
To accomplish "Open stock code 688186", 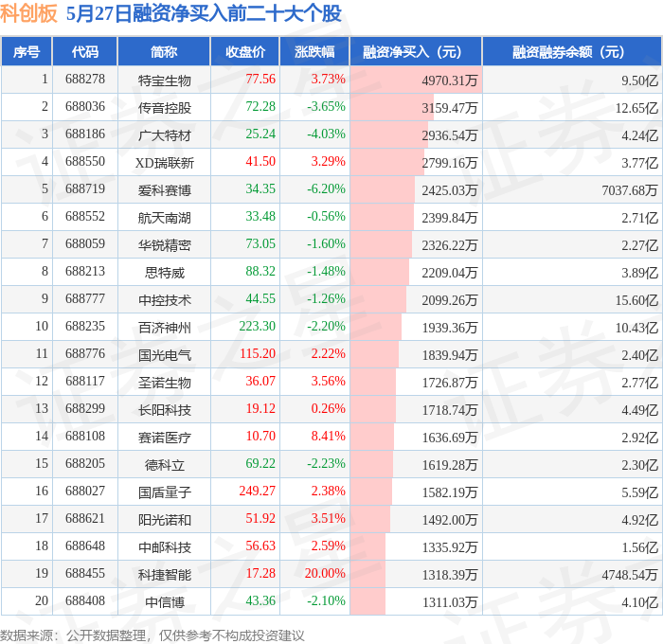I will click(85, 134).
